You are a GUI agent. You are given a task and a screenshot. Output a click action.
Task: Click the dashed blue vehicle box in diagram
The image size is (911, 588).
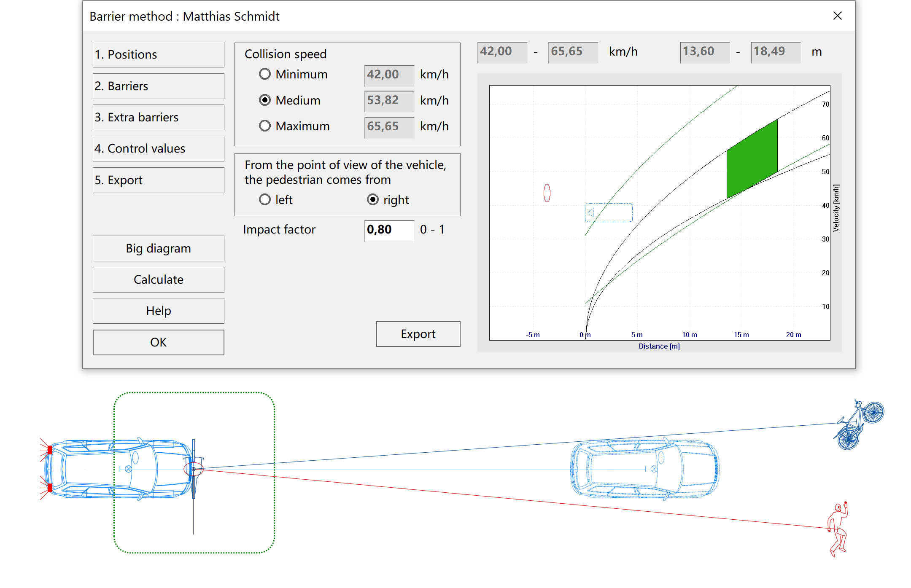(609, 212)
